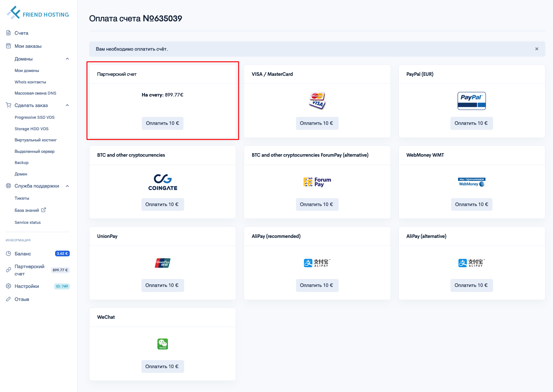Click the CoinGate logo
Image resolution: width=553 pixels, height=392 pixels.
point(163,182)
